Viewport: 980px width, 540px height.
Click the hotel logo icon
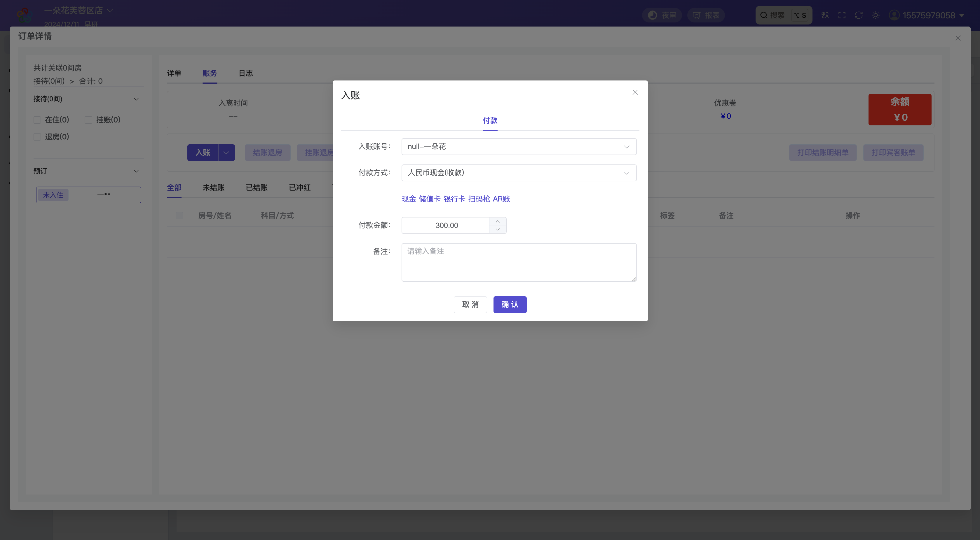[24, 15]
